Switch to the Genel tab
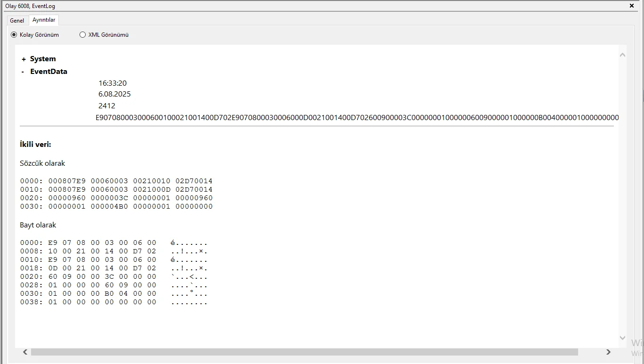This screenshot has width=644, height=364. coord(17,20)
